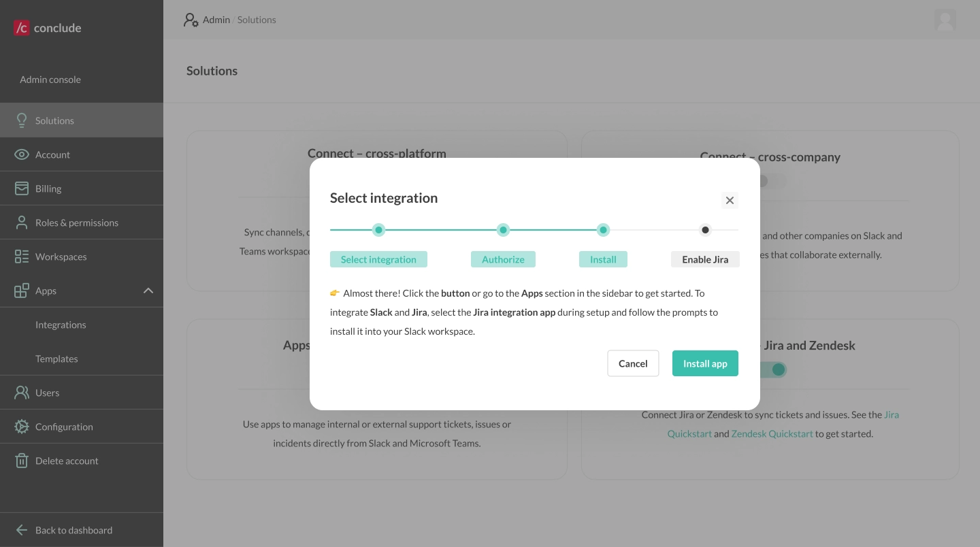Viewport: 980px width, 547px height.
Task: Select the Enable Jira step marker
Action: (x=705, y=230)
